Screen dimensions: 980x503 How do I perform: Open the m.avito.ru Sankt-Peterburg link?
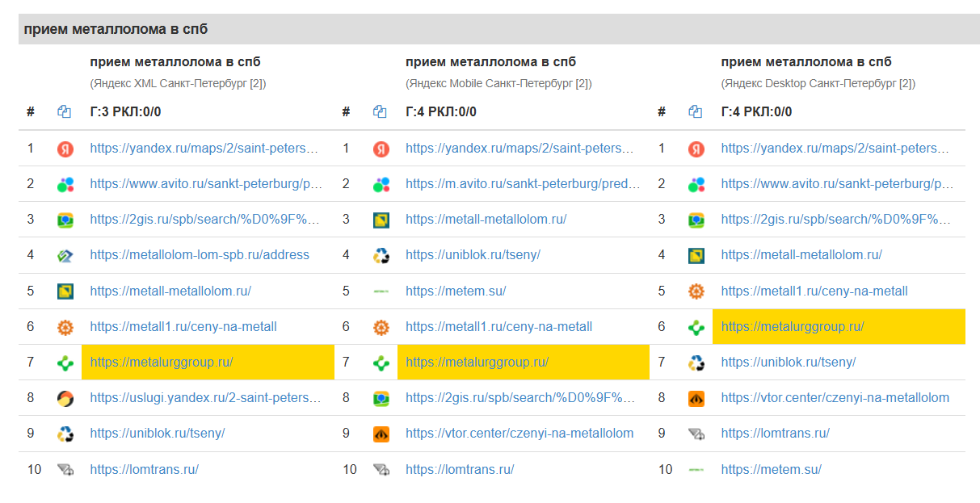point(522,184)
